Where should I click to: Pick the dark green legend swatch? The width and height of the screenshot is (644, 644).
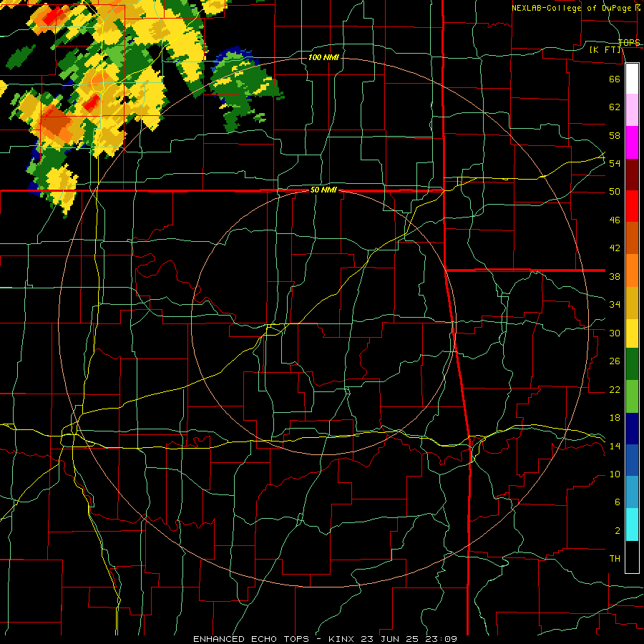click(632, 364)
